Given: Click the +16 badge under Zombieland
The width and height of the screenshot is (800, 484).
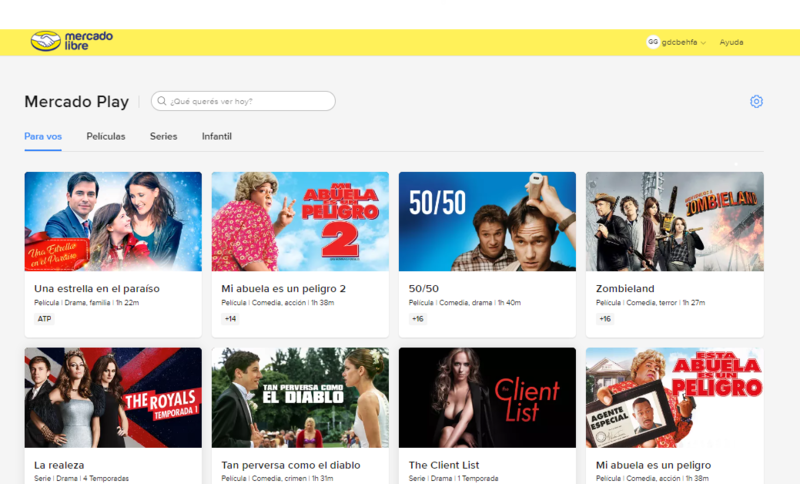Looking at the screenshot, I should 605,319.
